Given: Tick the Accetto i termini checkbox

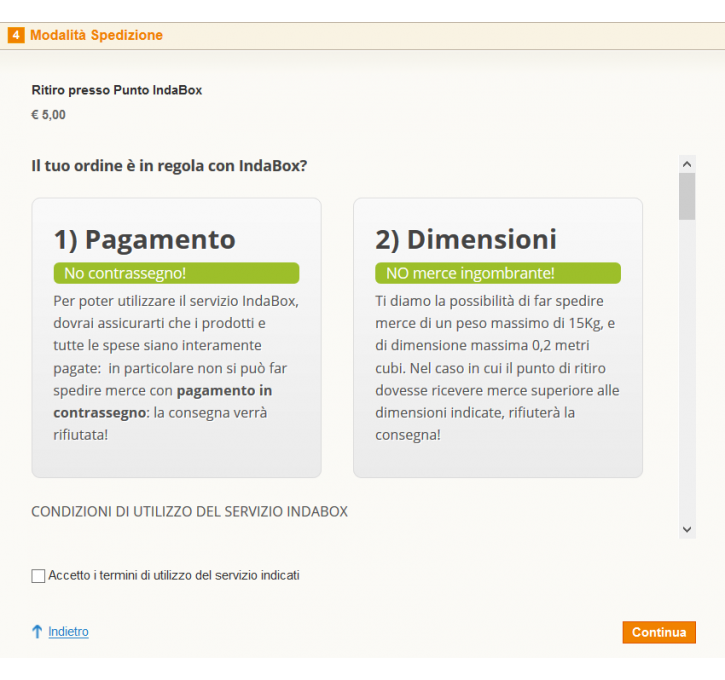Looking at the screenshot, I should [38, 576].
